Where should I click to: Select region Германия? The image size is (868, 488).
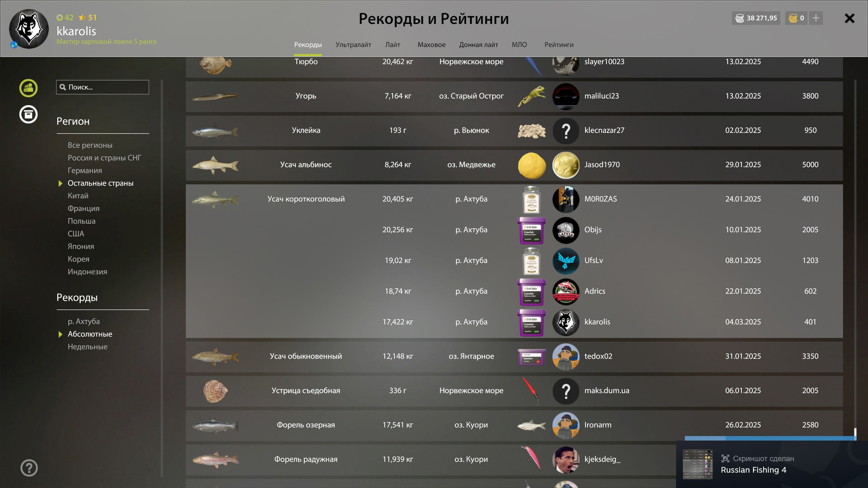[x=85, y=170]
